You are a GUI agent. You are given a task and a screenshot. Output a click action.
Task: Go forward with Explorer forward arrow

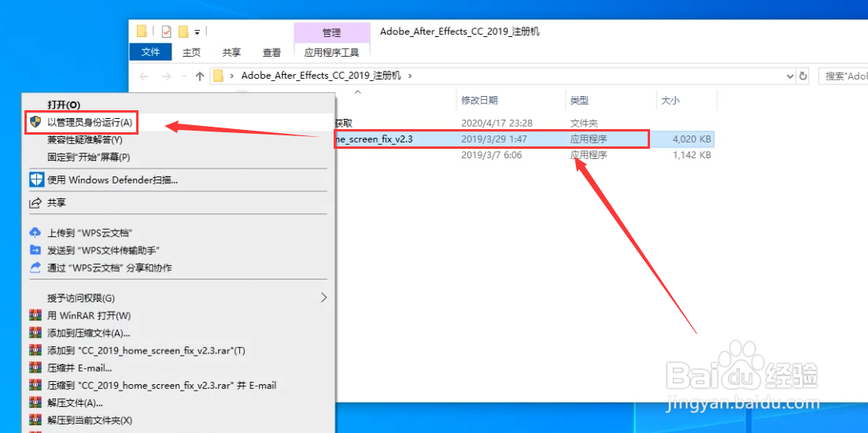pos(165,76)
